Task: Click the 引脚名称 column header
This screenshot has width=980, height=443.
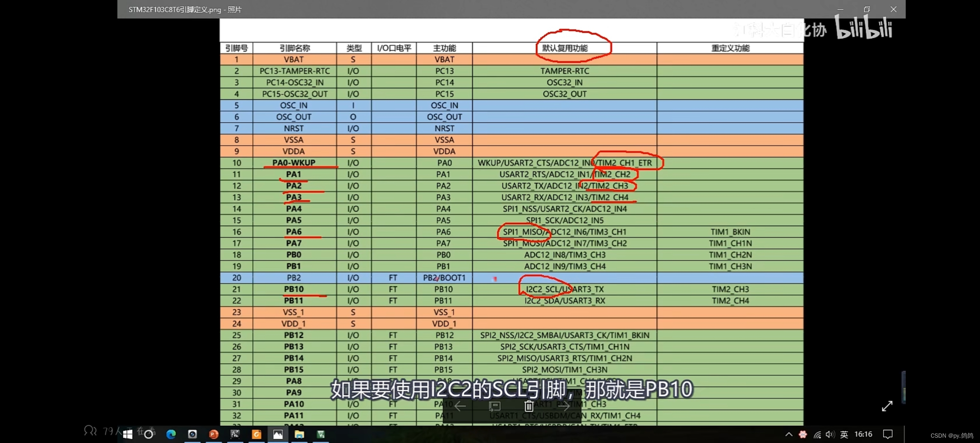Action: click(x=295, y=48)
